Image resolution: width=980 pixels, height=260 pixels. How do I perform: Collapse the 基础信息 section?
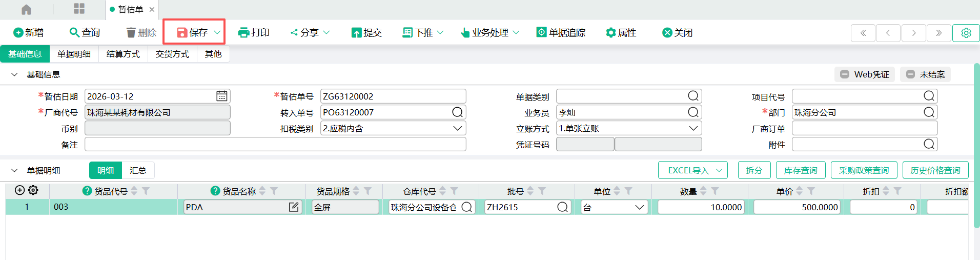click(x=14, y=74)
